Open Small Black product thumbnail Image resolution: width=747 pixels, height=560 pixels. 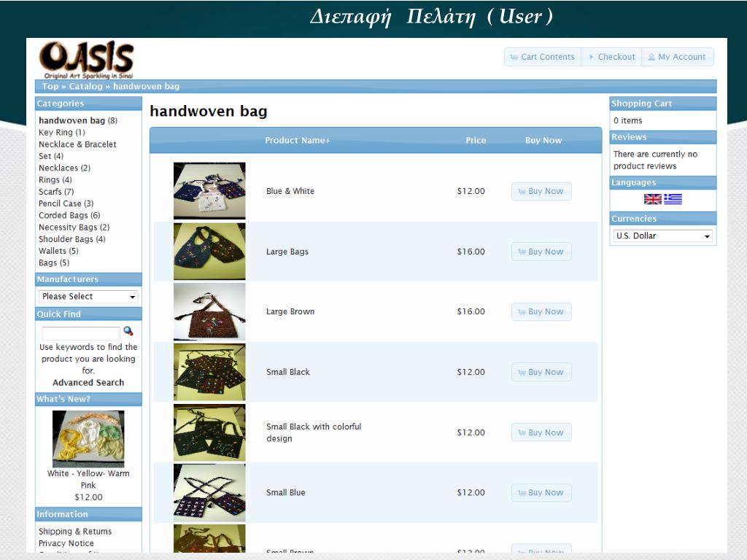point(209,372)
